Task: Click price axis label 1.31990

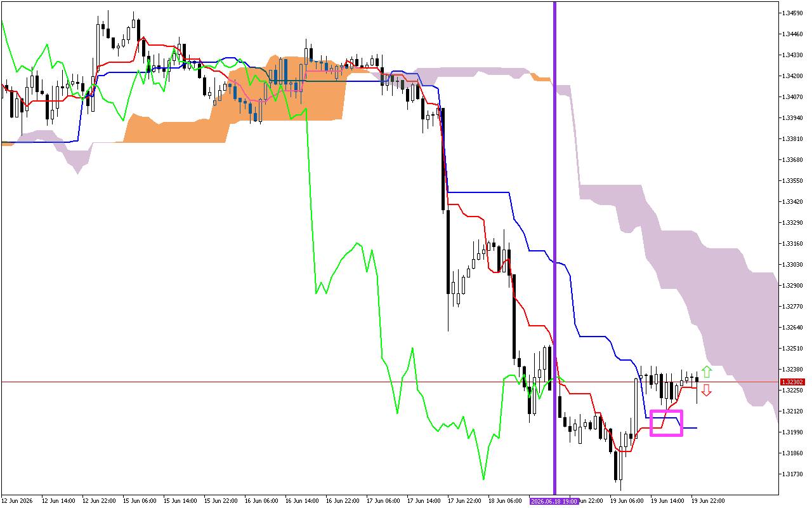Action: point(793,432)
